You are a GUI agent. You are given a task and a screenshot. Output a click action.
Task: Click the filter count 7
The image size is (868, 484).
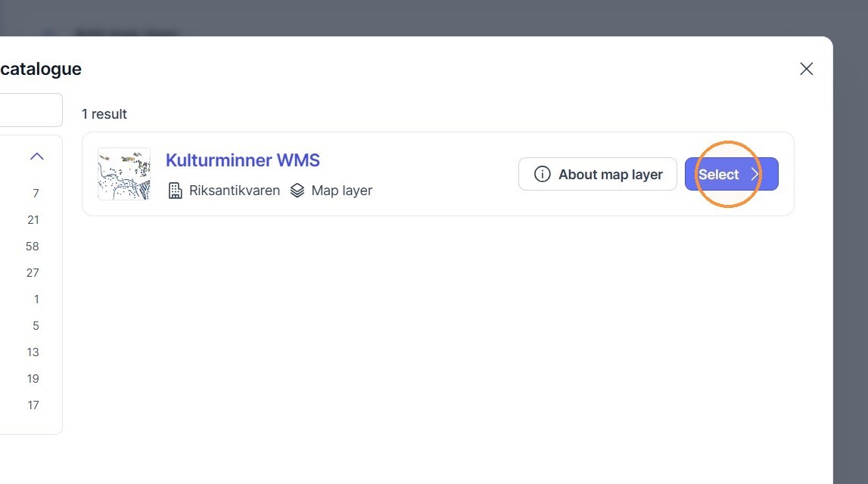[36, 193]
